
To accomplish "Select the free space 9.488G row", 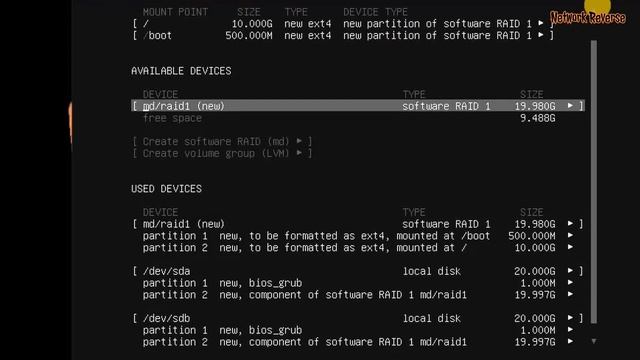I will [349, 118].
